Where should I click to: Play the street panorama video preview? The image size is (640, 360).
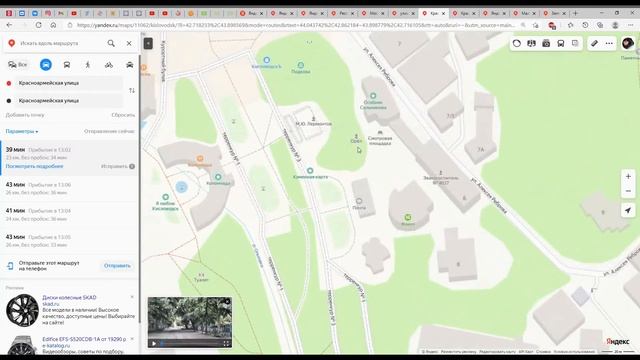pos(154,343)
